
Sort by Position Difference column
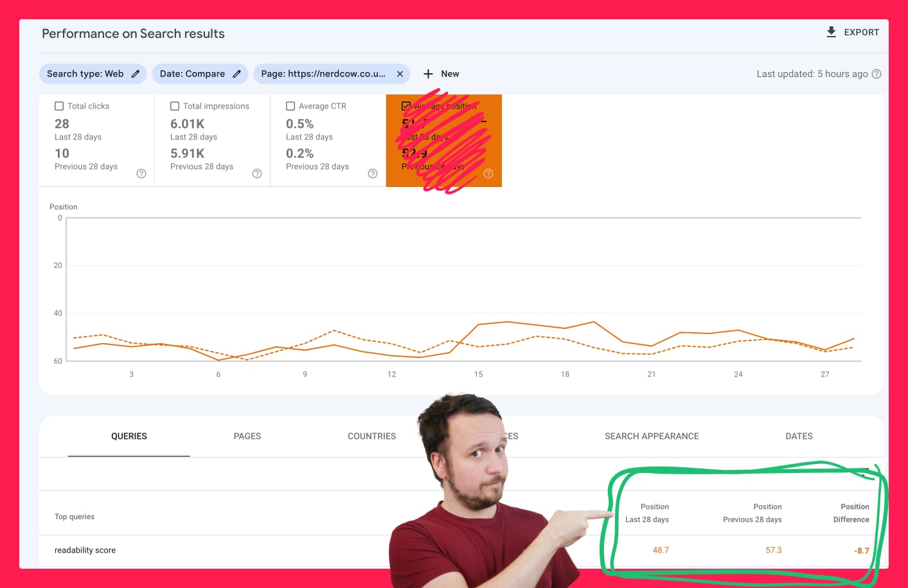pyautogui.click(x=851, y=513)
